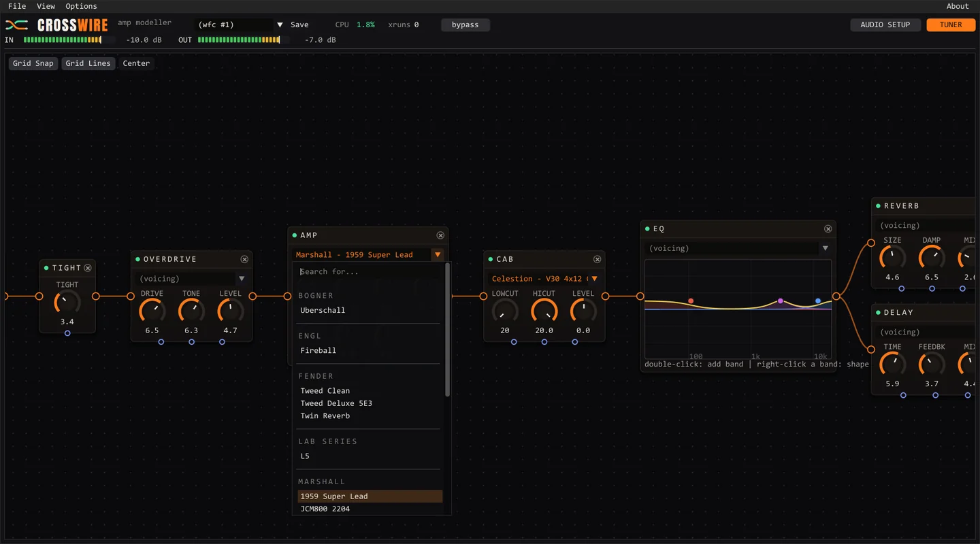
Task: Click the Center button
Action: pos(136,63)
